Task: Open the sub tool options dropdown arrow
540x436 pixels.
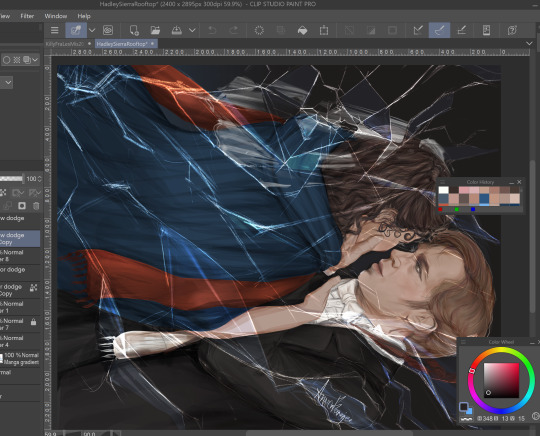Action: (x=35, y=60)
